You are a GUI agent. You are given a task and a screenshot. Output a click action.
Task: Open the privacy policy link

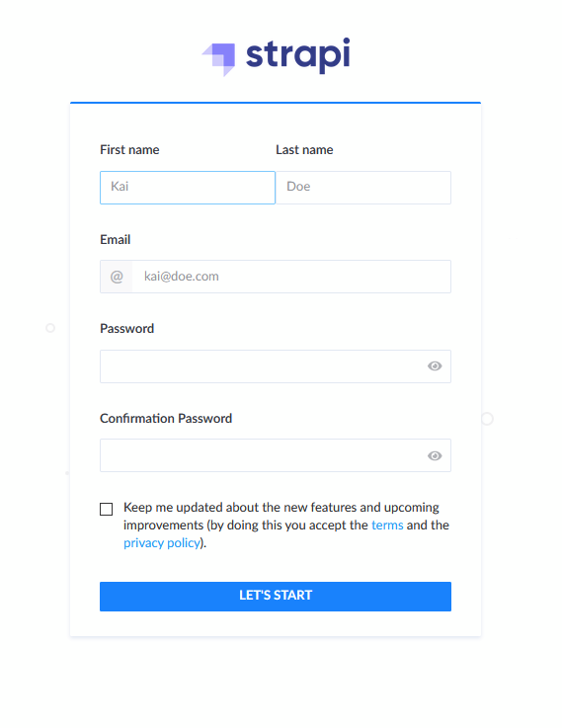tap(162, 543)
